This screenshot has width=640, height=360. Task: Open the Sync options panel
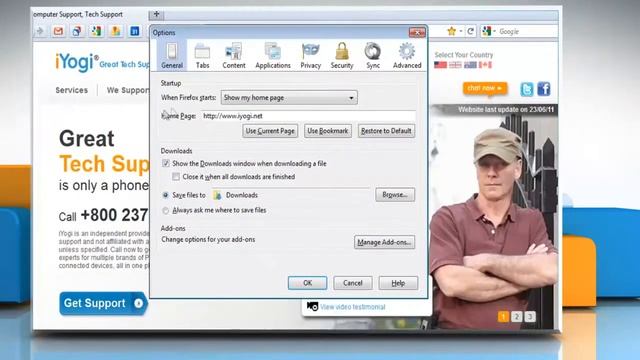[373, 55]
